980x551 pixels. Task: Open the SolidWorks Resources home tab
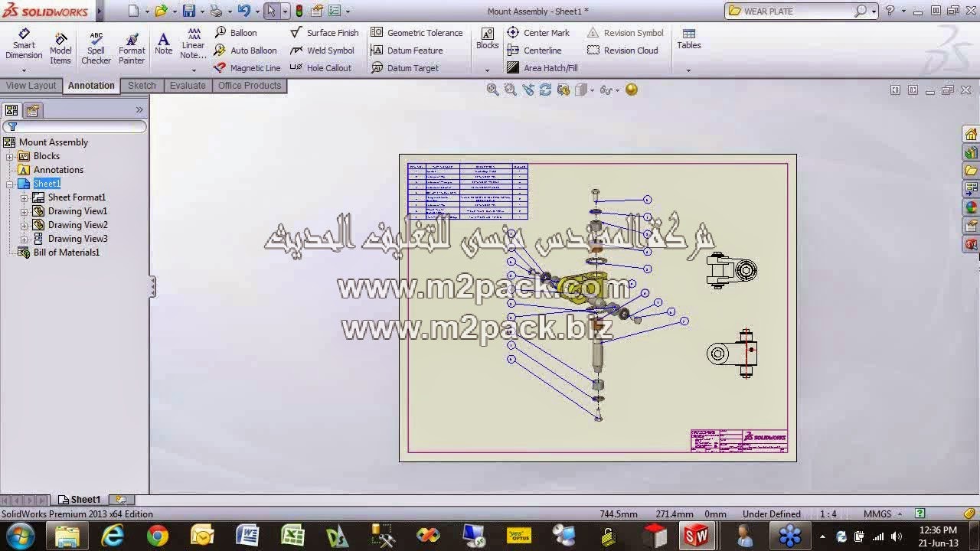[x=971, y=135]
